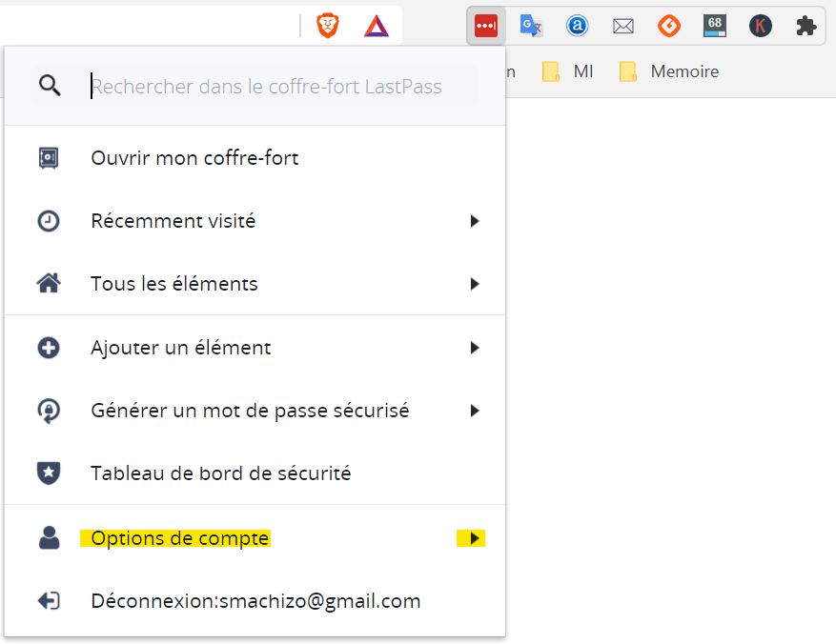Expand arrow next to Ajouter un élément
Image resolution: width=836 pixels, height=644 pixels.
tap(475, 348)
